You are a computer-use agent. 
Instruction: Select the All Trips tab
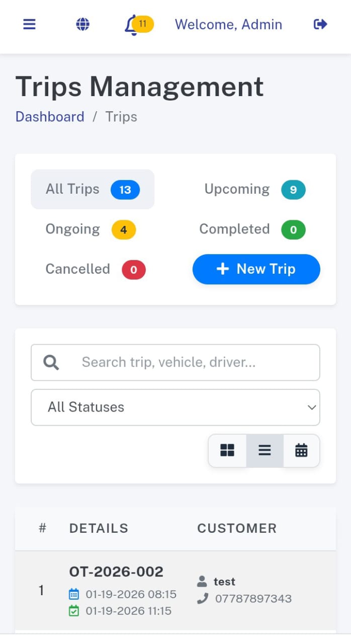[93, 189]
